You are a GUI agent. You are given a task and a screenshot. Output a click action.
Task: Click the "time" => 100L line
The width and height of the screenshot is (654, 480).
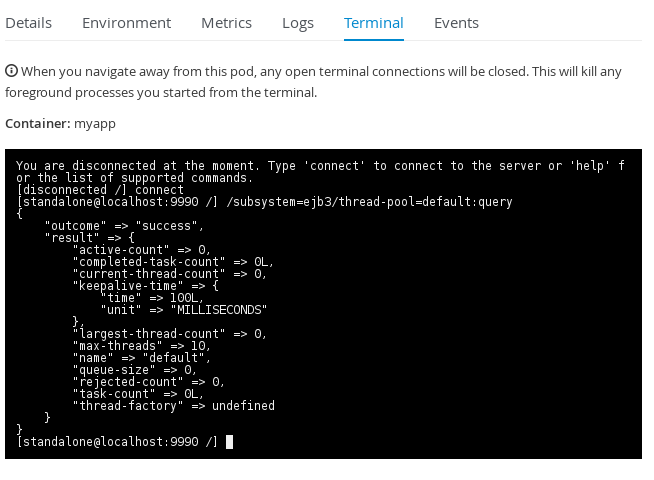coord(152,298)
